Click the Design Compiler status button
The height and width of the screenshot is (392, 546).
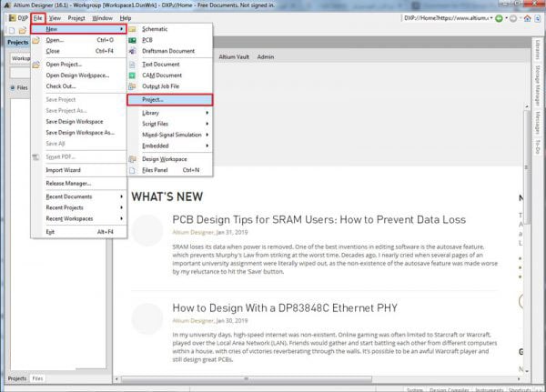450,389
